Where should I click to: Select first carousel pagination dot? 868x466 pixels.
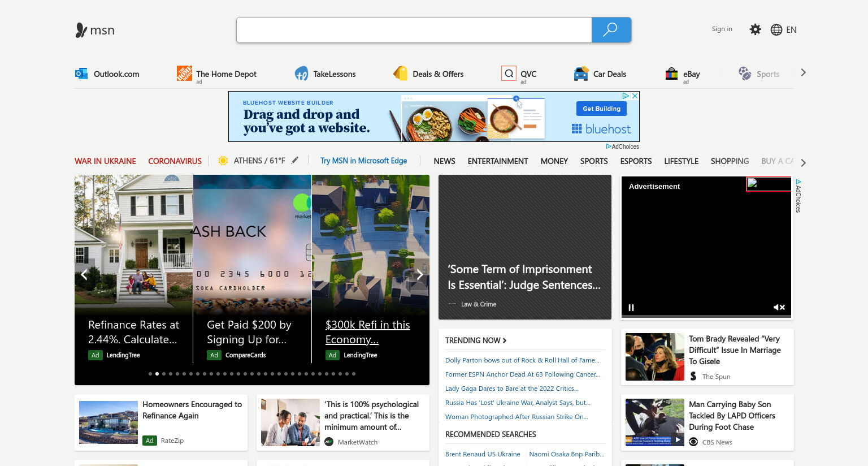(150, 374)
